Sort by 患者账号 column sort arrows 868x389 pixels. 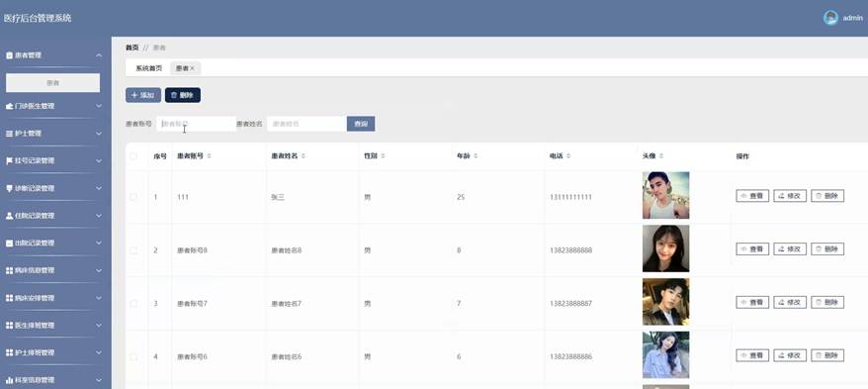point(209,156)
